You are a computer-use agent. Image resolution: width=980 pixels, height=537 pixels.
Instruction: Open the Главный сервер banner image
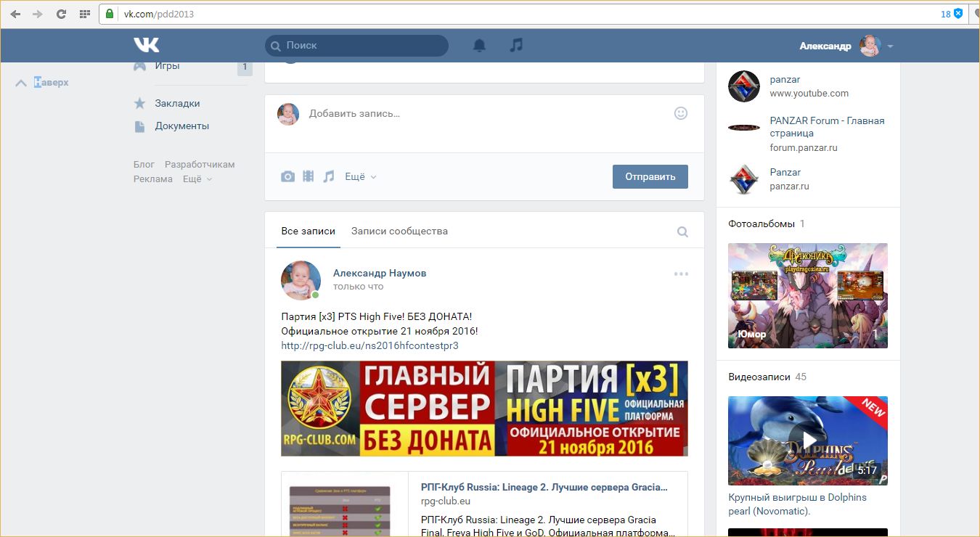pyautogui.click(x=484, y=409)
